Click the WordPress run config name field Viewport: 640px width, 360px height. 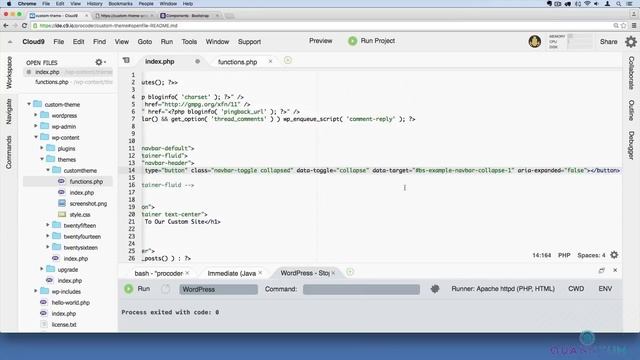point(218,289)
